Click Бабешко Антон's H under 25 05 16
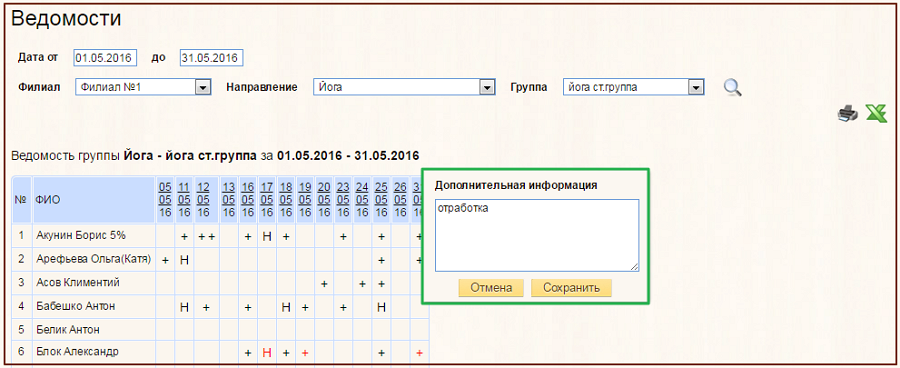Viewport: 900px width, 368px height. [x=381, y=307]
